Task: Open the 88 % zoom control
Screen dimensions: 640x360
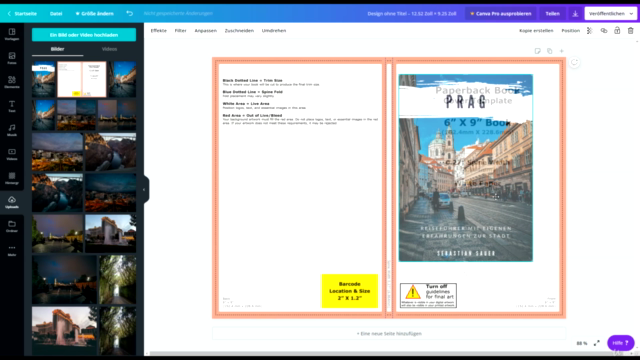Action: pos(582,343)
